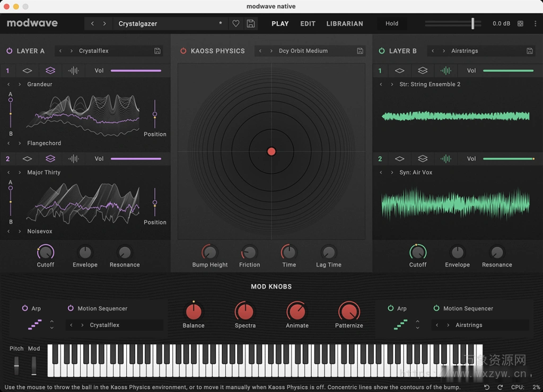Click the red ball in the Kaoss Physics pad
Screen dimensions: 543x392
[271, 151]
